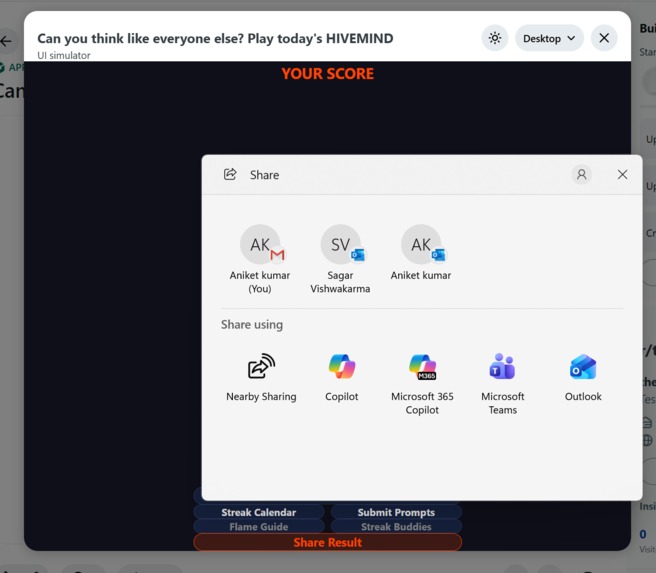
Task: Click the UI simulator subtitle text
Action: point(64,55)
